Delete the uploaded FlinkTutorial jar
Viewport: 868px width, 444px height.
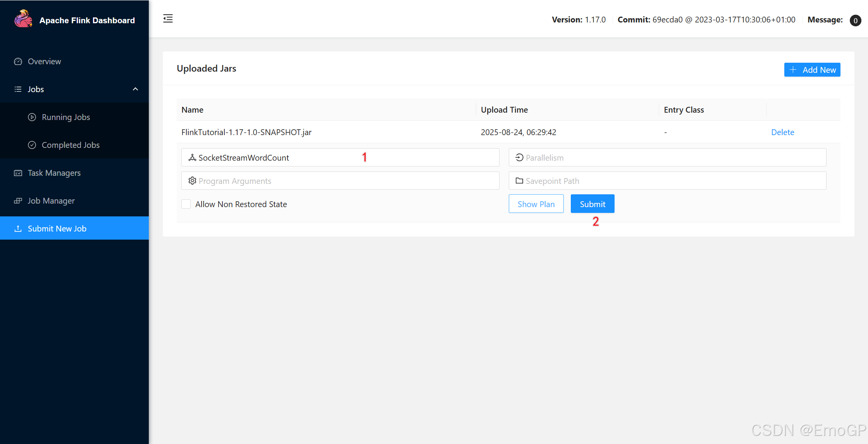[x=782, y=132]
